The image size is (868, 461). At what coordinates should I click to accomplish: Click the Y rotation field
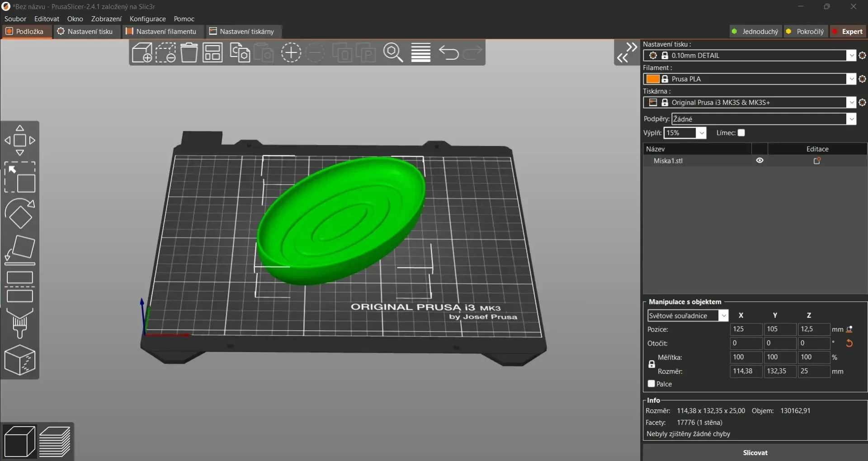pyautogui.click(x=780, y=343)
